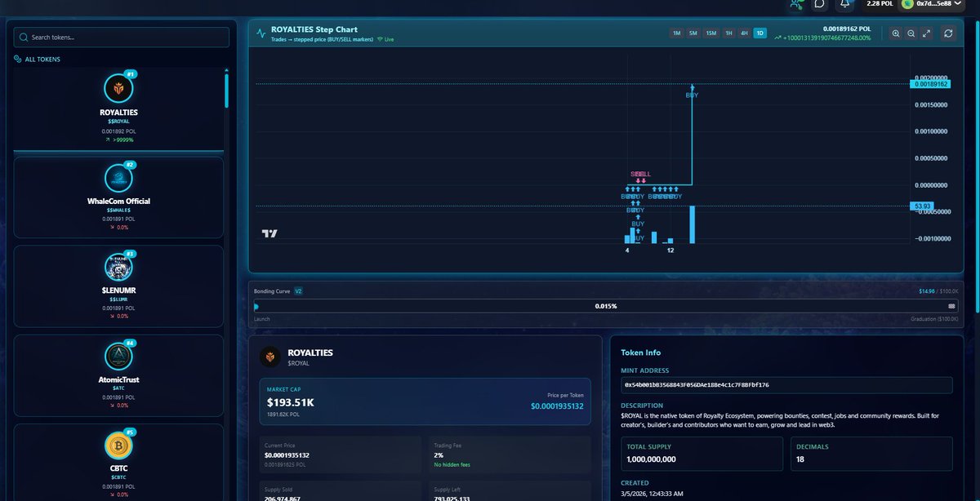This screenshot has width=980, height=501.
Task: Click the +1000131391907466... percent change
Action: click(823, 38)
